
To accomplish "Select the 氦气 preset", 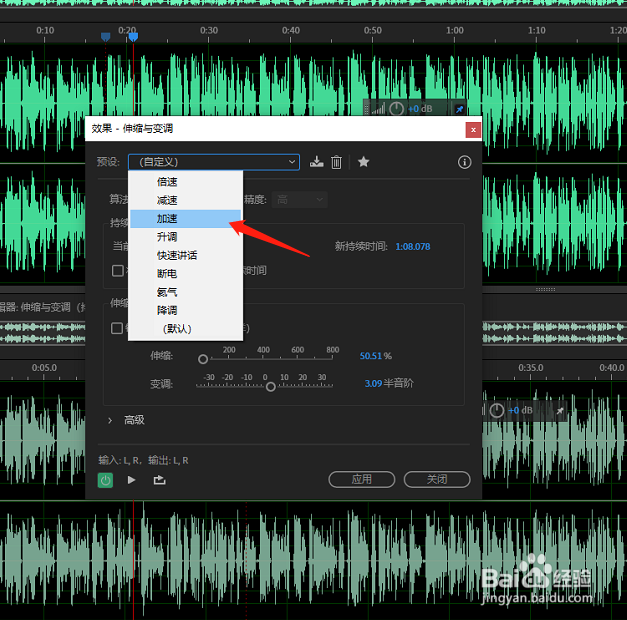I will 186,292.
